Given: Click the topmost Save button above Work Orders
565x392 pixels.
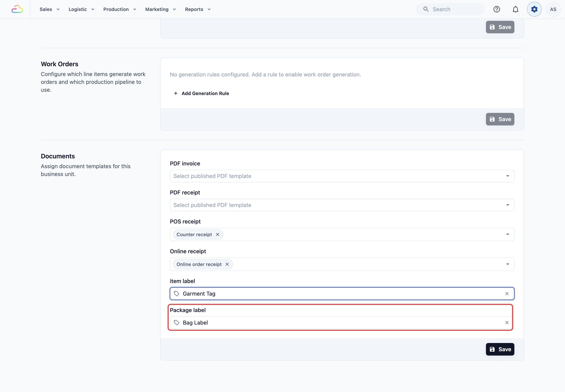Looking at the screenshot, I should [500, 27].
